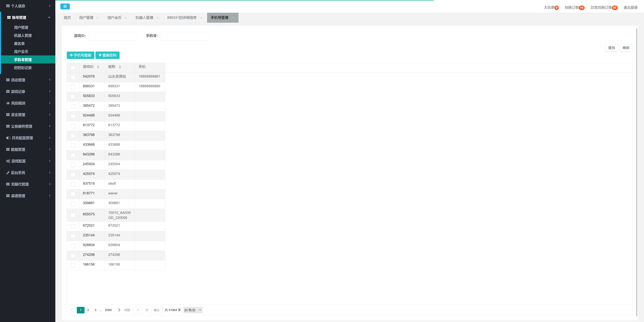Check the row for game ID 542076
644x322 pixels.
tap(73, 77)
